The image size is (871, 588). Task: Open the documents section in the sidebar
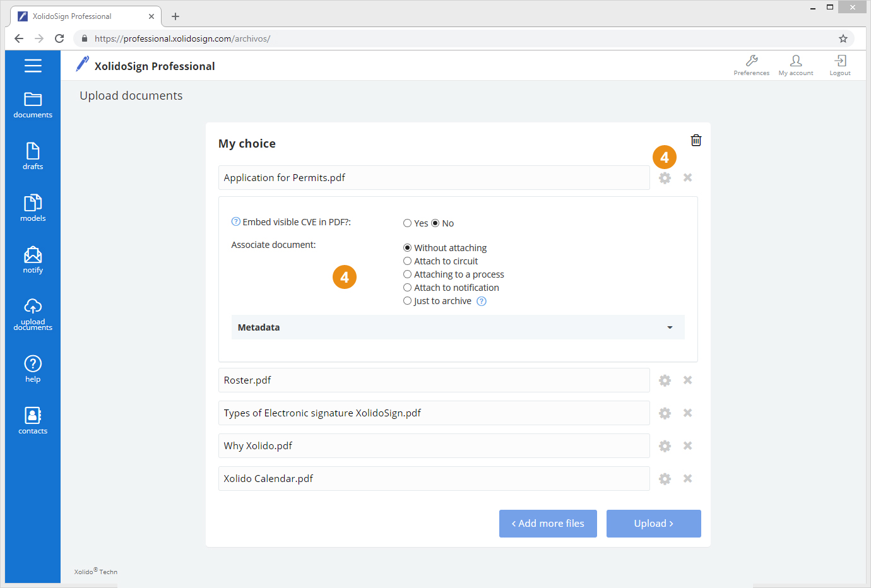tap(33, 105)
